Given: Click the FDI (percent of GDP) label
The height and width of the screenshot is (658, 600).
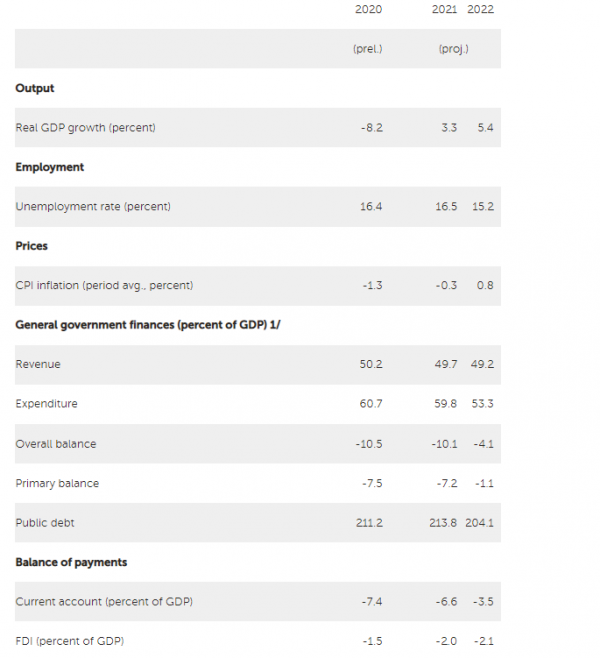Looking at the screenshot, I should [x=70, y=641].
